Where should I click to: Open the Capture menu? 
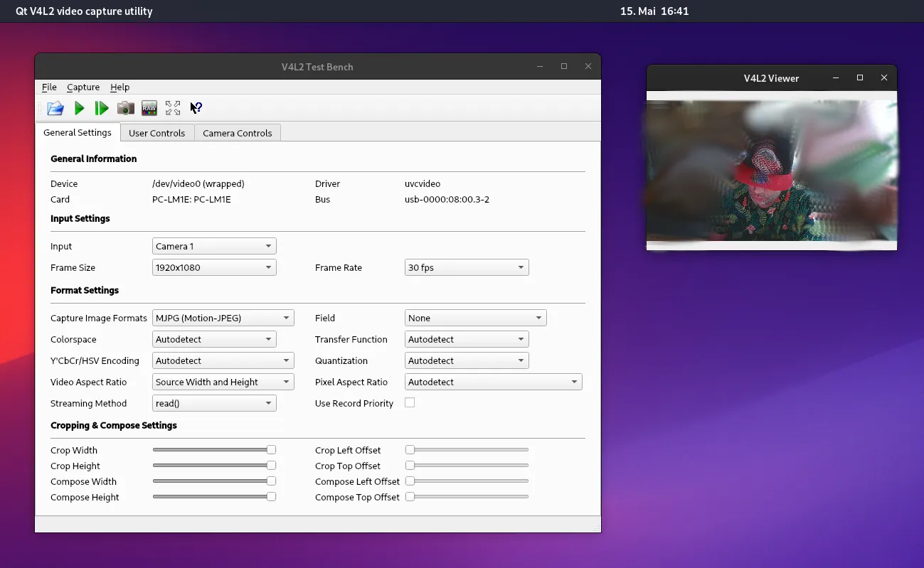tap(83, 87)
